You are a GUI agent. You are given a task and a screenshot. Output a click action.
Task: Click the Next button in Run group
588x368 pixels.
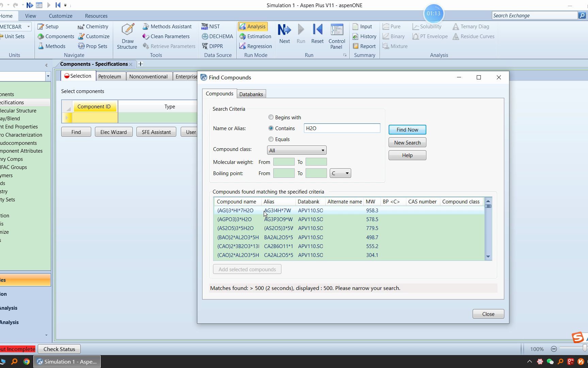click(284, 34)
